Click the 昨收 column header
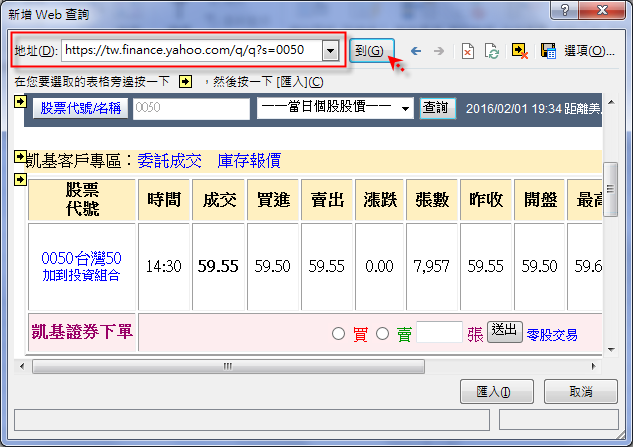Image resolution: width=633 pixels, height=447 pixels. point(486,200)
